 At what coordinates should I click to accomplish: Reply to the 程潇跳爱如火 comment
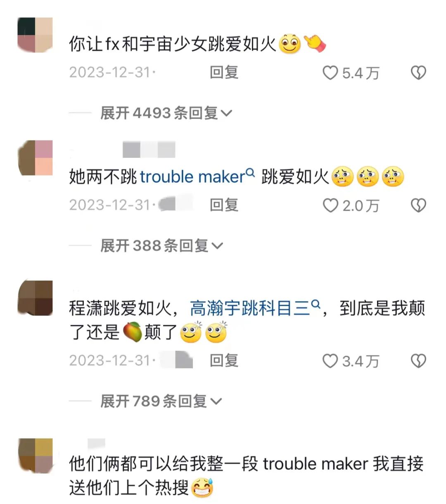tap(224, 361)
